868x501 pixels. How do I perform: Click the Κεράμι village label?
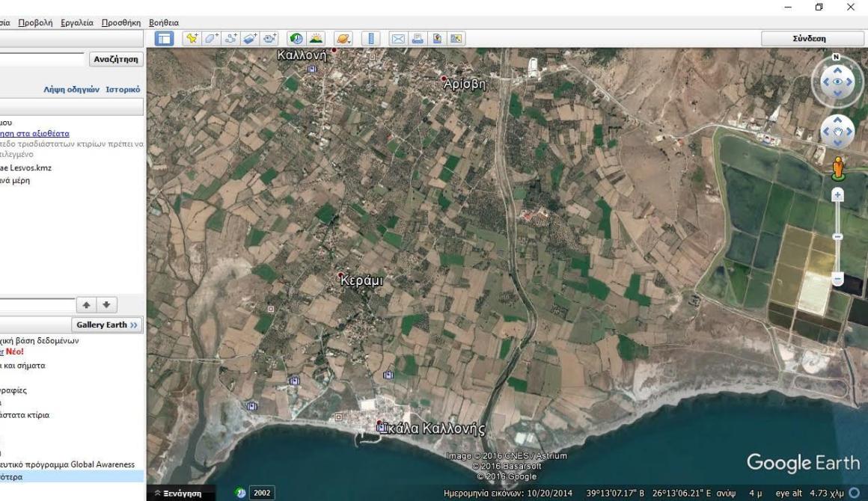click(x=361, y=280)
